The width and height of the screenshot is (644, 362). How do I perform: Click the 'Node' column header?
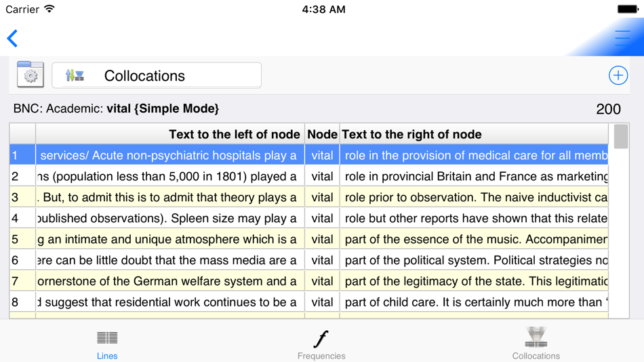click(x=322, y=134)
